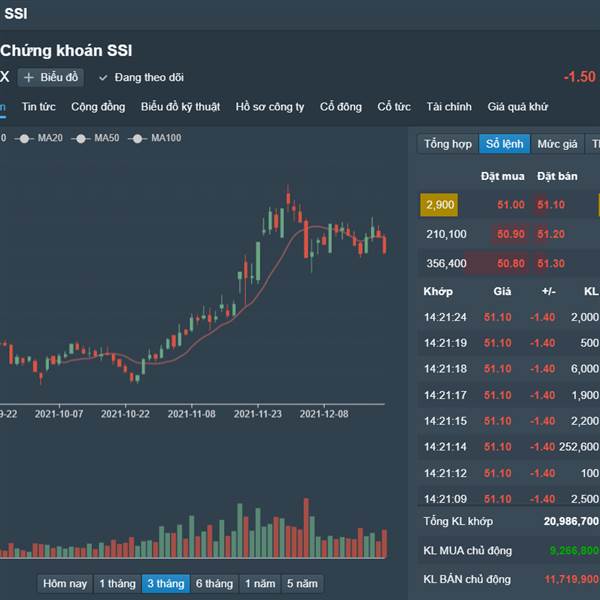Switch to Biểu đồ kỹ thuật tab
The width and height of the screenshot is (600, 600).
click(180, 107)
